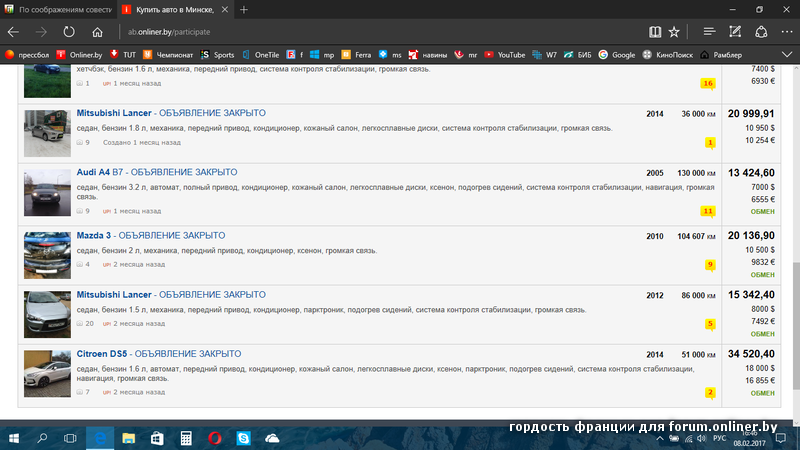Viewport: 800px width, 450px height.
Task: Open Windows Store from taskbar
Action: (x=157, y=438)
